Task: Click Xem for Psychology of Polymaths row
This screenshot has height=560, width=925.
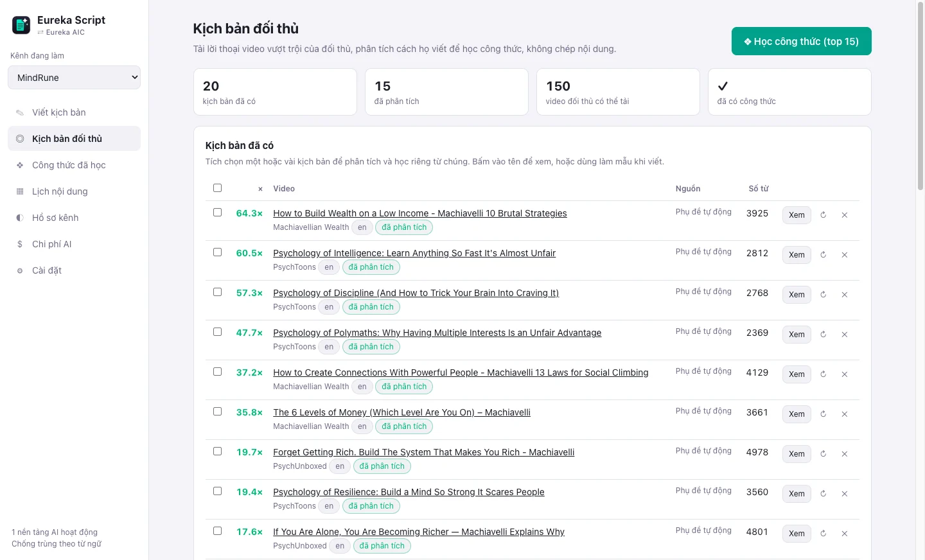Action: pos(797,335)
